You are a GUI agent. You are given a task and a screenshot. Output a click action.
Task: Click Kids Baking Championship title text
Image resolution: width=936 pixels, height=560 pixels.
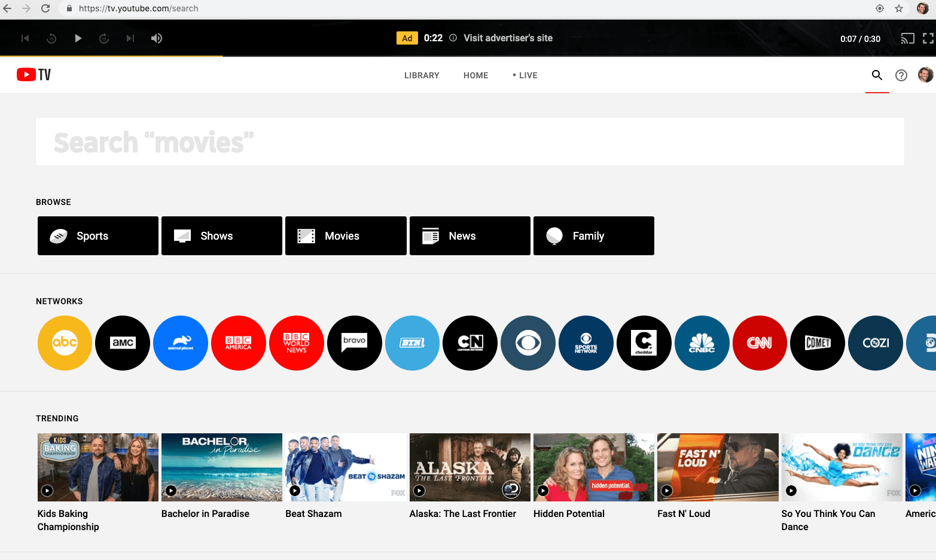[68, 520]
